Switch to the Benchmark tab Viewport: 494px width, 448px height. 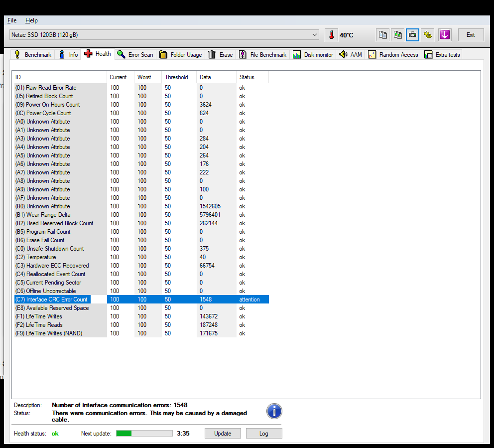[33, 54]
